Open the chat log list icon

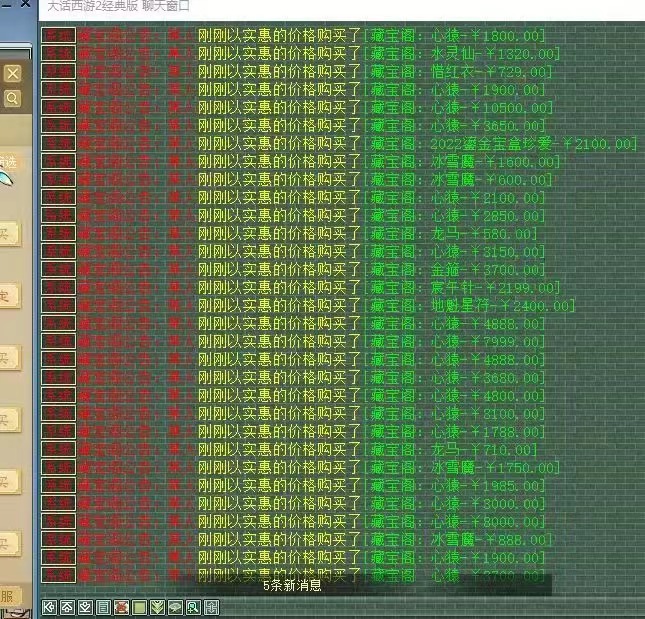(103, 607)
